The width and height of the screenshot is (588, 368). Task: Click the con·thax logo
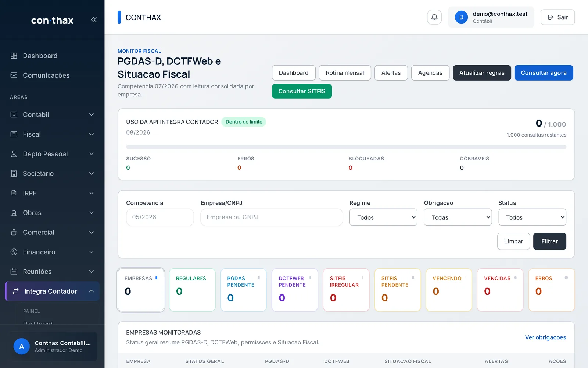click(52, 20)
